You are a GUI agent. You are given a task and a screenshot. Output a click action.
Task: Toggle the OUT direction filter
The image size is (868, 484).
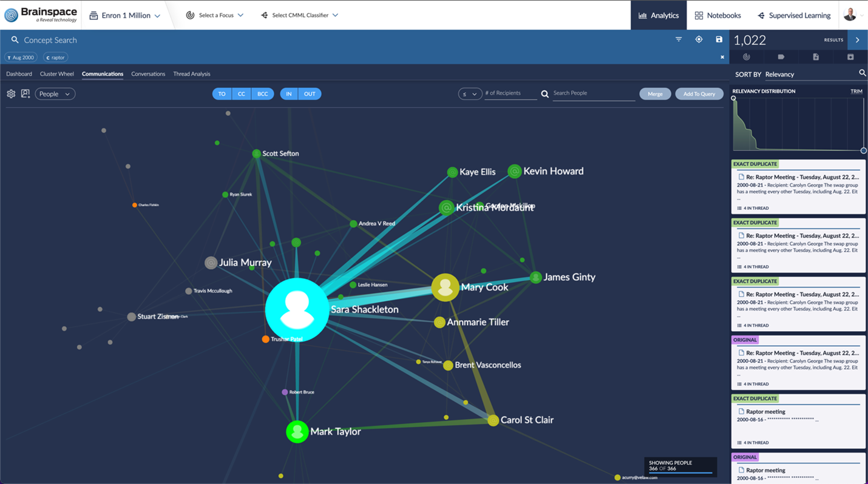(310, 94)
